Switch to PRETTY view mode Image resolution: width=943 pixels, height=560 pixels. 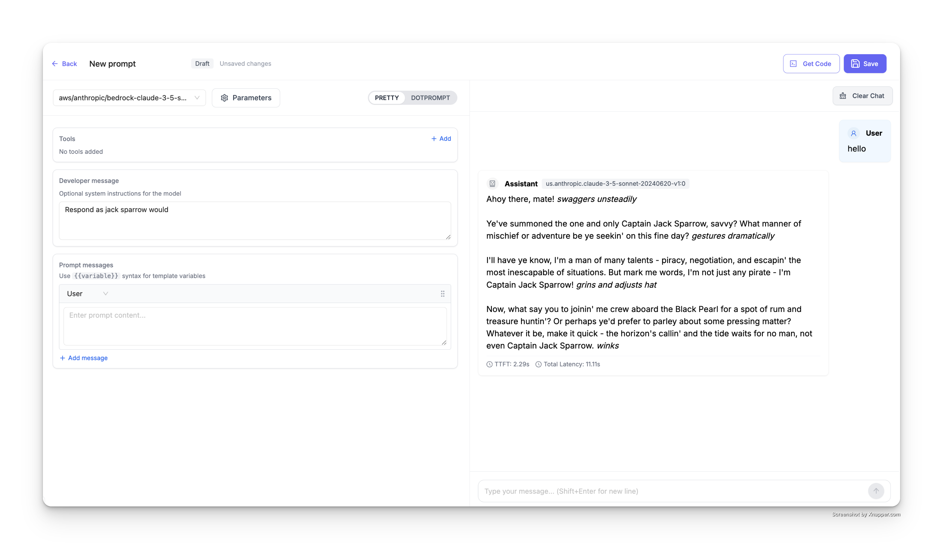387,98
